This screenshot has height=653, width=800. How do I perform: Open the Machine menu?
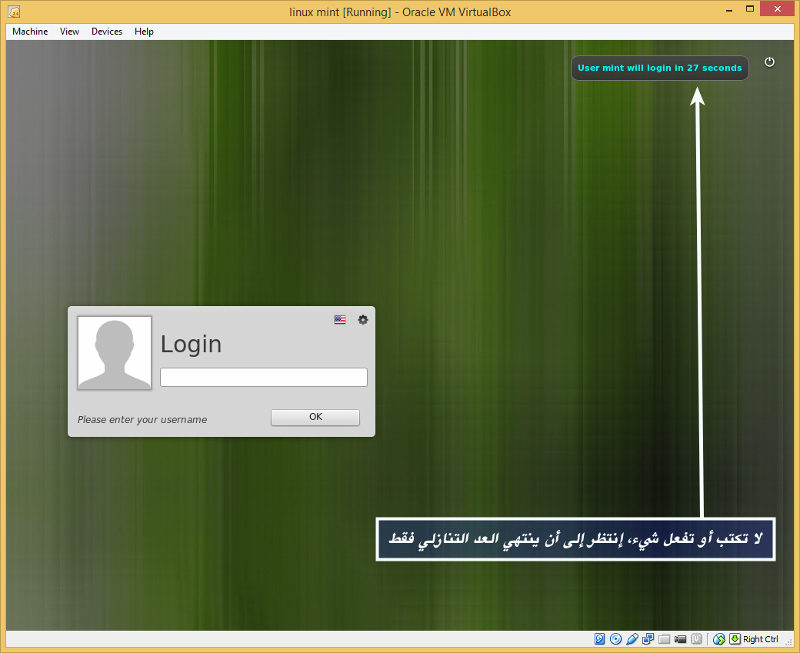(x=30, y=32)
